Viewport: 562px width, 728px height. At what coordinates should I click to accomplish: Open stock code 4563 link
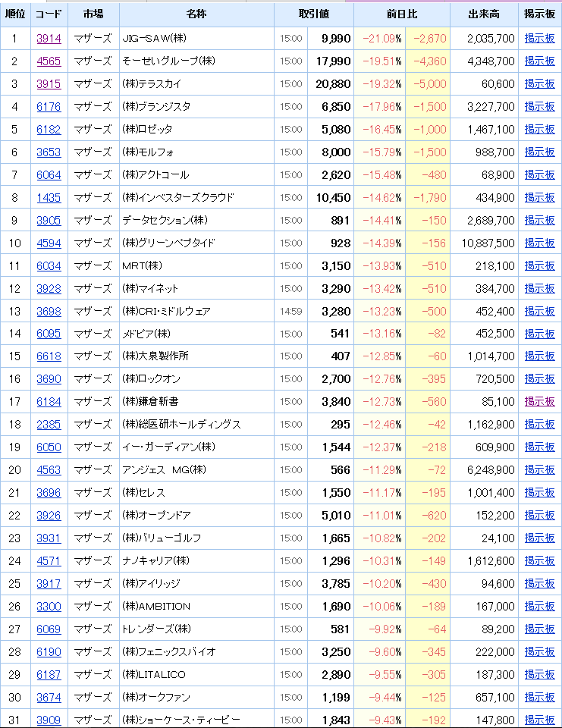(49, 470)
